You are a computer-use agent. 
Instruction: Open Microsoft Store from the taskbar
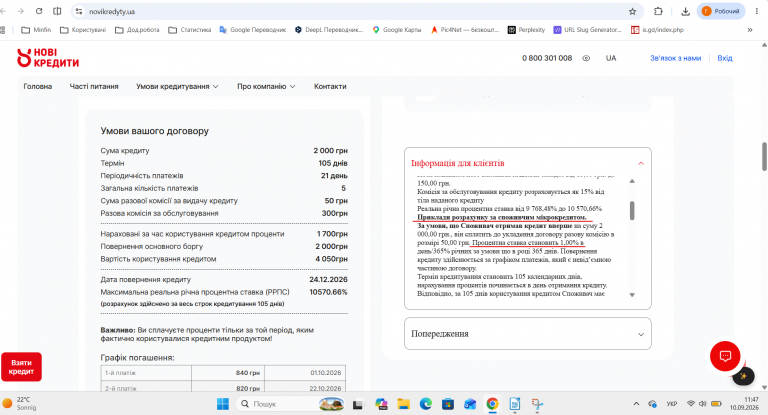point(448,404)
